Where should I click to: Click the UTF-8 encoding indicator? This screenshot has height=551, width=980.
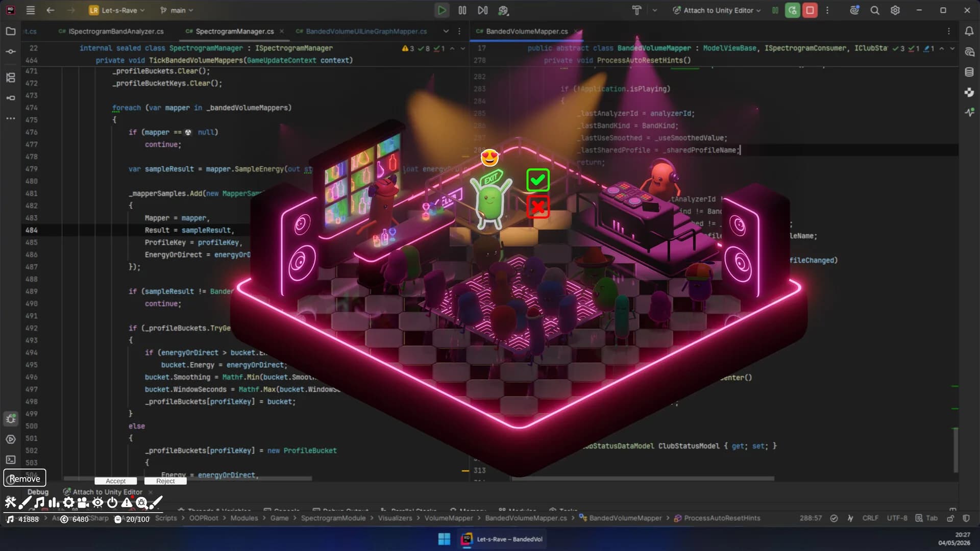pos(897,518)
